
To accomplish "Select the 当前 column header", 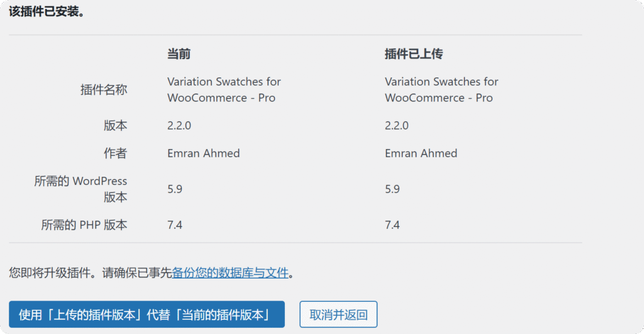I will (179, 54).
